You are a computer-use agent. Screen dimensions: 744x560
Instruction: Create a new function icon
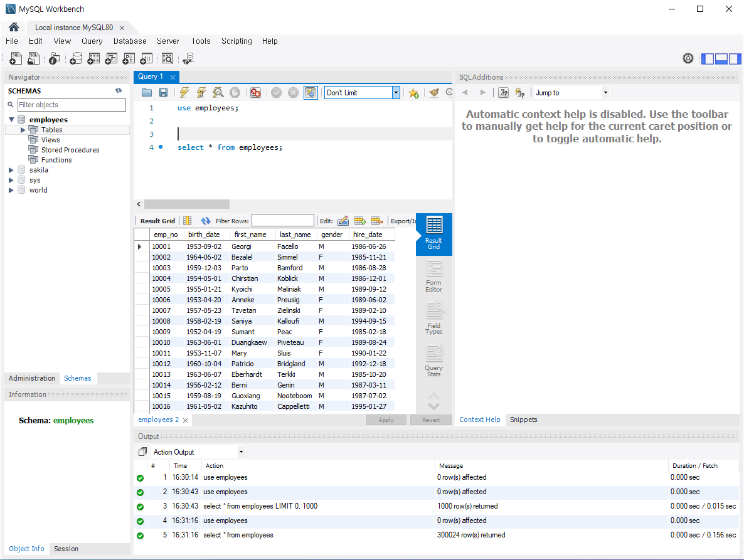(146, 58)
